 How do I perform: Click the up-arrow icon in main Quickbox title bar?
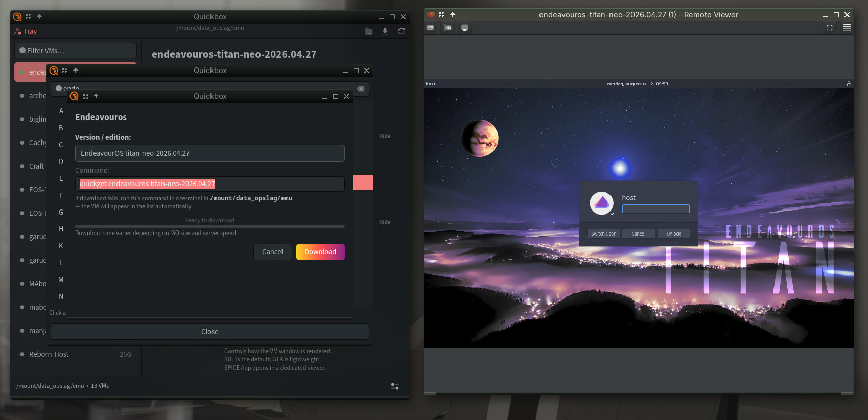tap(39, 17)
